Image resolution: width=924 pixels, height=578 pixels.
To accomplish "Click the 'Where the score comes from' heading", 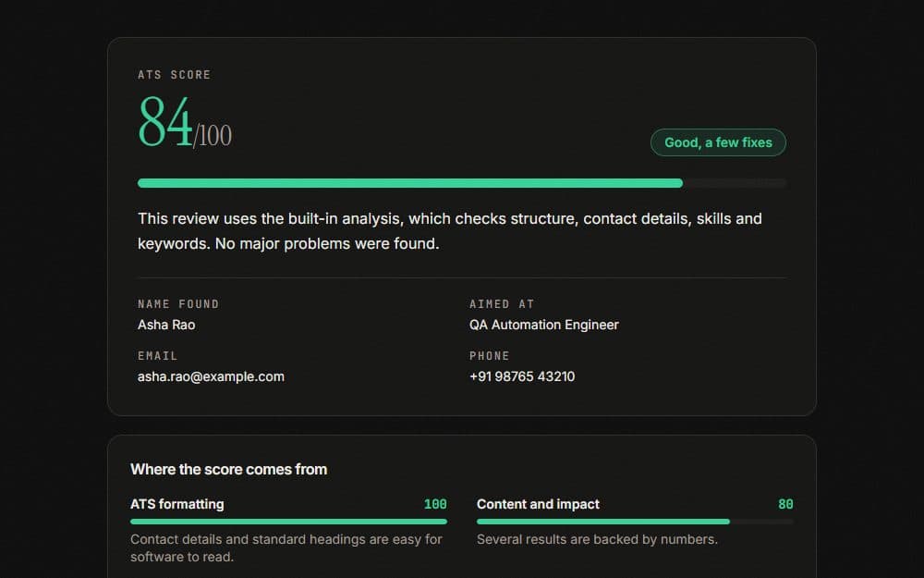I will click(x=228, y=469).
